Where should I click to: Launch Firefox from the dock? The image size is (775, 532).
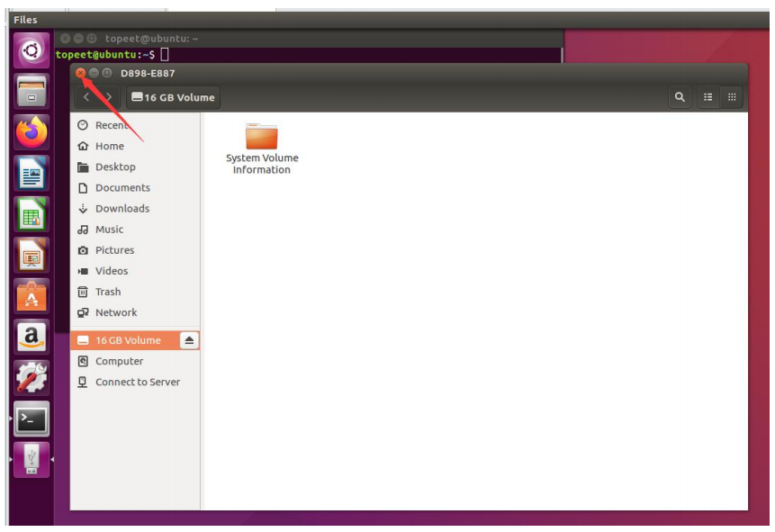pyautogui.click(x=32, y=132)
